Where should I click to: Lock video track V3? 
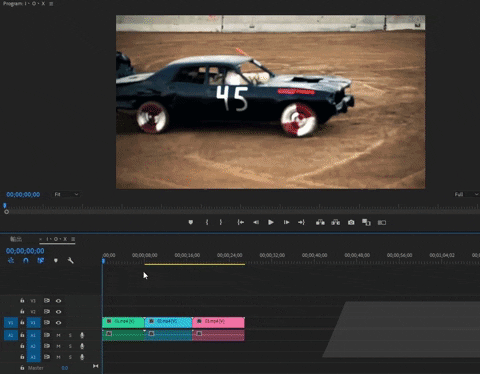click(x=22, y=300)
